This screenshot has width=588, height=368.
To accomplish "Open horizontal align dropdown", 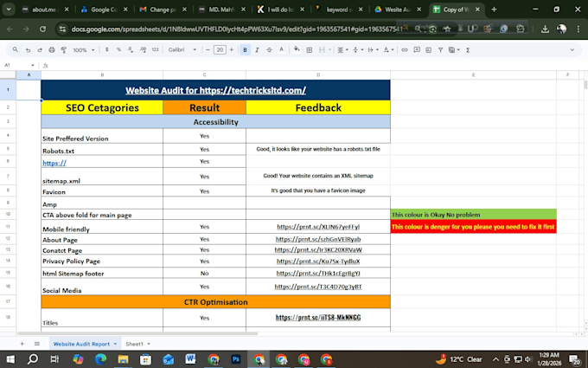I will click(342, 50).
